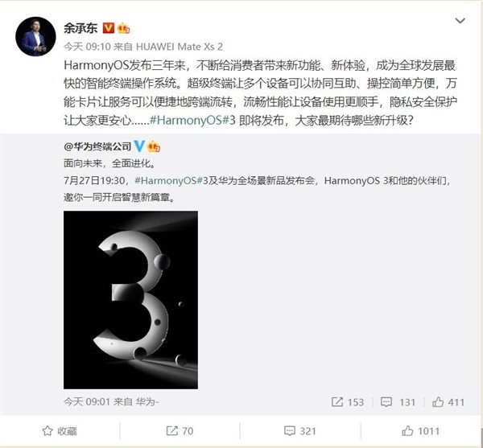Click the 余承东 username
483x448 pixels.
[x=80, y=28]
